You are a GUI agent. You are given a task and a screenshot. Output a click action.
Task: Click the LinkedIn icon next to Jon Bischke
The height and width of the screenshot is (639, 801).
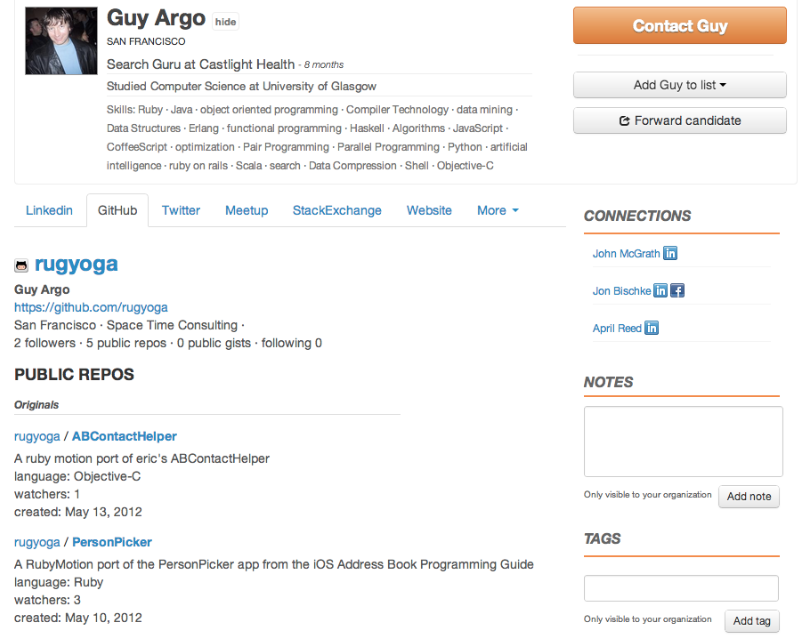click(660, 291)
